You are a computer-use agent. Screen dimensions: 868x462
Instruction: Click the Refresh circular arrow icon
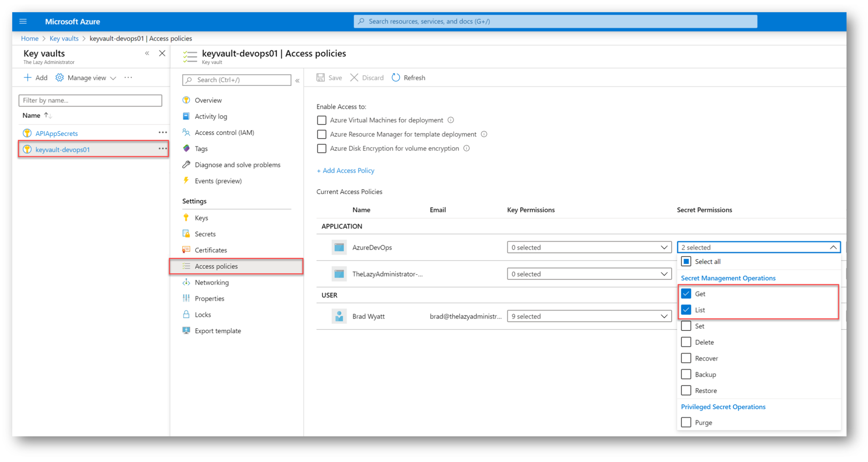click(x=396, y=77)
